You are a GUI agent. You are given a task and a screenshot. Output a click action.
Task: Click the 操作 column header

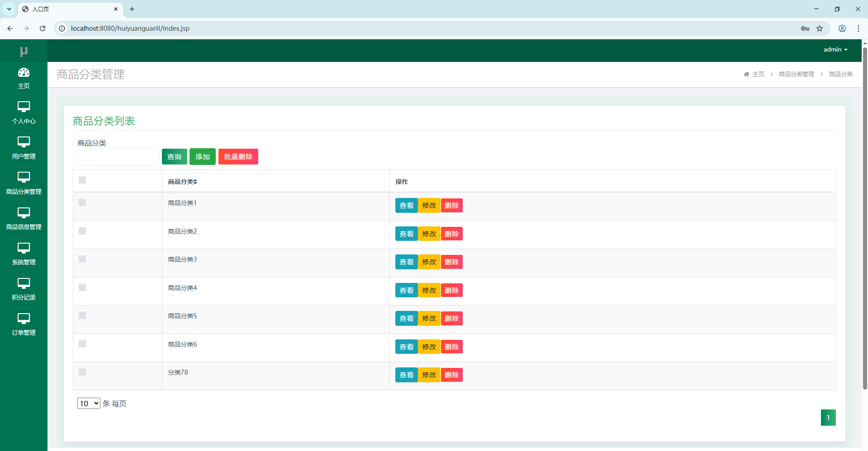tap(402, 182)
